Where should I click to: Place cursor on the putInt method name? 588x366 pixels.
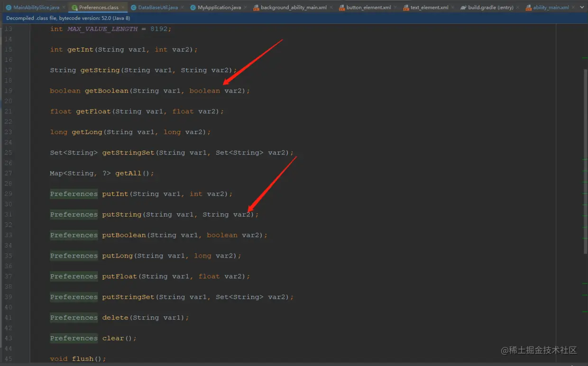pyautogui.click(x=115, y=194)
